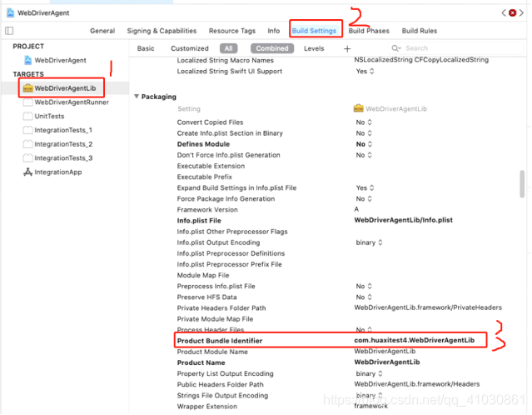Select Combined settings view
The image size is (532, 415).
[272, 48]
